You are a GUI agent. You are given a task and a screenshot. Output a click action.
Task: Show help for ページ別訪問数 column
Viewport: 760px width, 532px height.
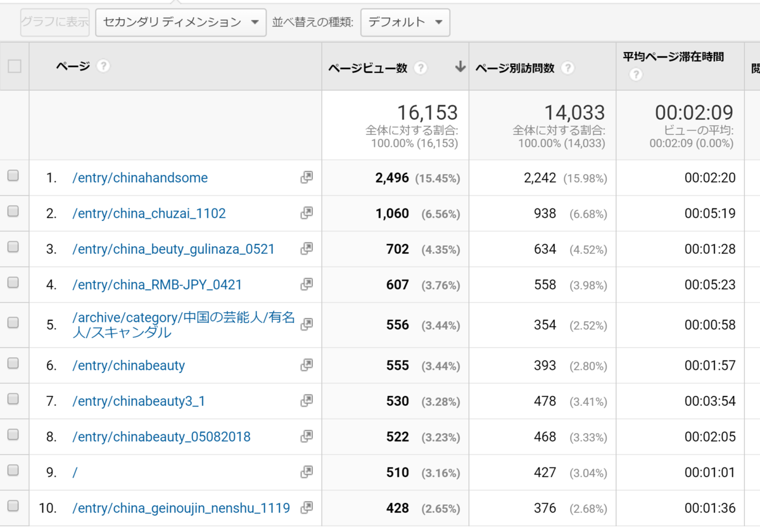tap(568, 68)
